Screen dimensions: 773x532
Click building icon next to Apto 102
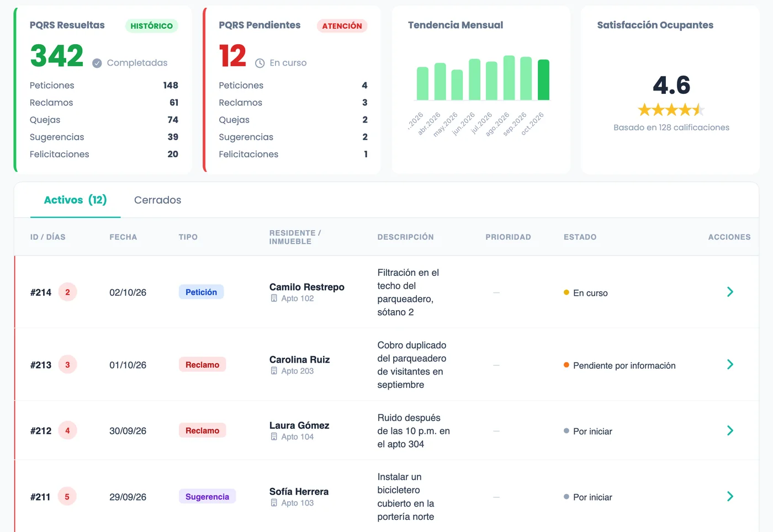[274, 298]
